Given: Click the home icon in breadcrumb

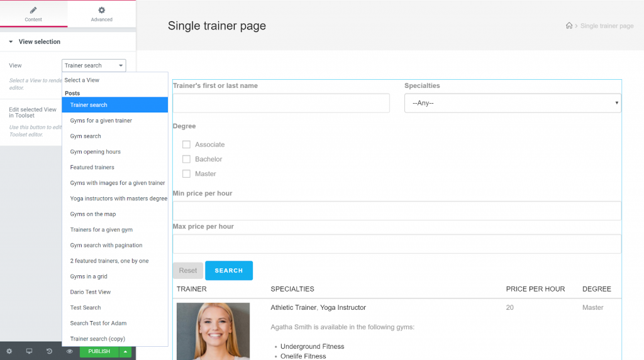Looking at the screenshot, I should tap(569, 26).
